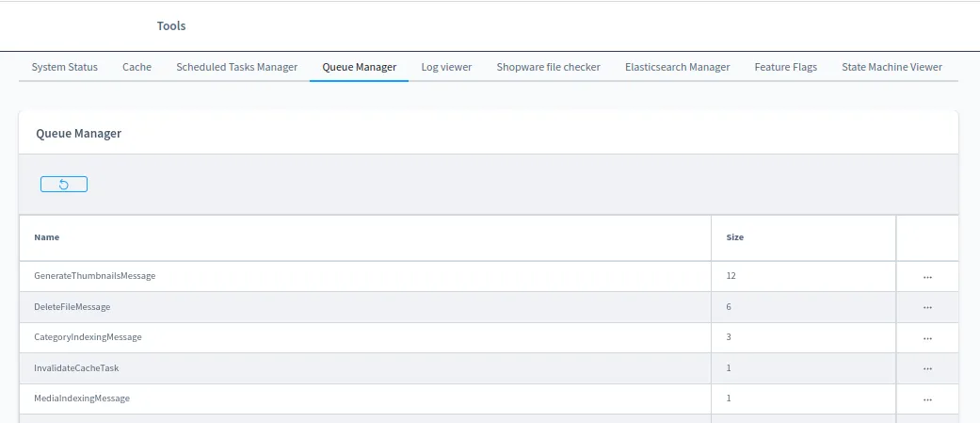Open actions menu for DeleteFileMessage row
980x423 pixels.
[927, 307]
